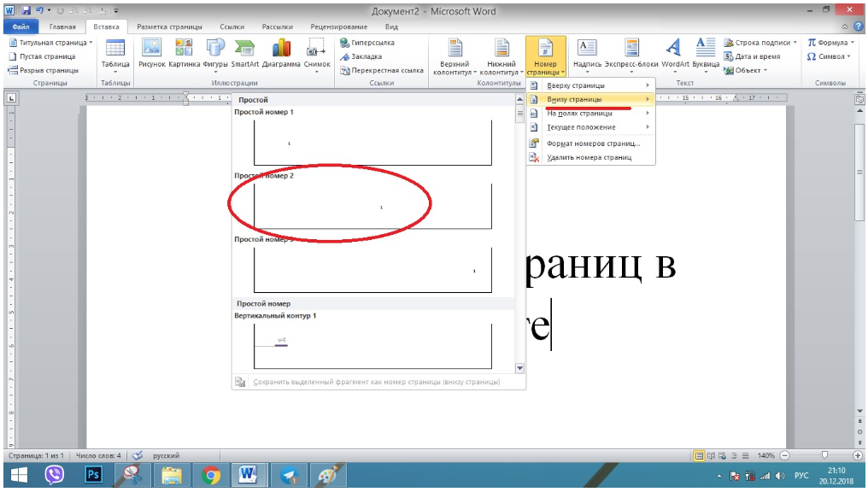Viewport: 868px width, 492px height.
Task: Open Текущее положение submenu
Action: pos(590,126)
